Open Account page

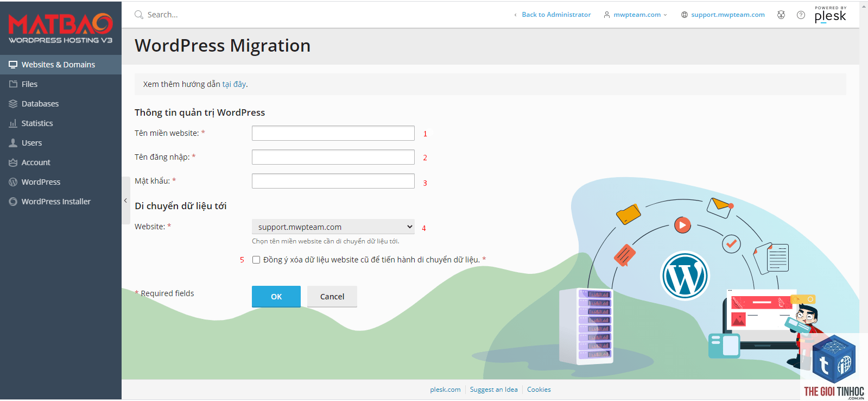(x=61, y=162)
